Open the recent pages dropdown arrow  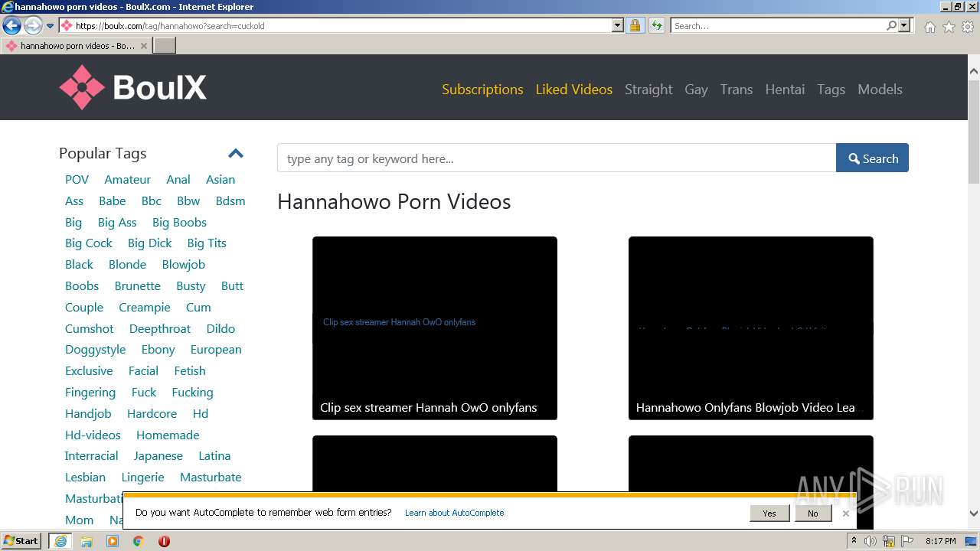pyautogui.click(x=51, y=26)
